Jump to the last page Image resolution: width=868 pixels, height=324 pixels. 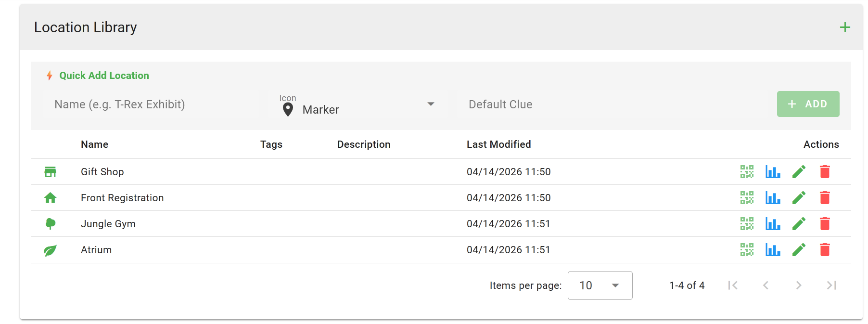831,285
